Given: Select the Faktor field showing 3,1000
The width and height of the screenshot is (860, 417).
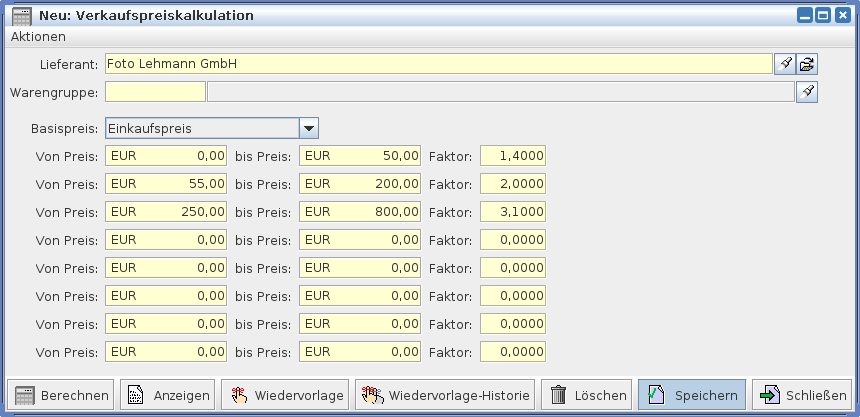Looking at the screenshot, I should tap(512, 212).
